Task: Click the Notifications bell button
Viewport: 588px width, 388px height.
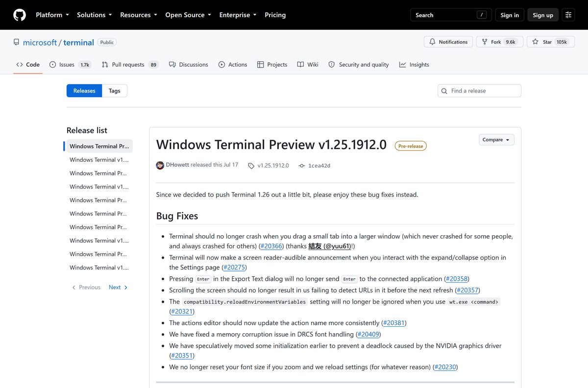Action: (448, 42)
